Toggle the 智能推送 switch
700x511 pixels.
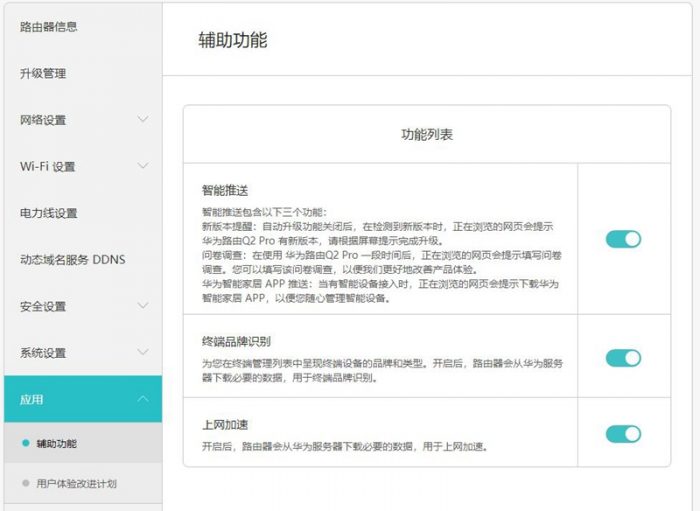623,239
